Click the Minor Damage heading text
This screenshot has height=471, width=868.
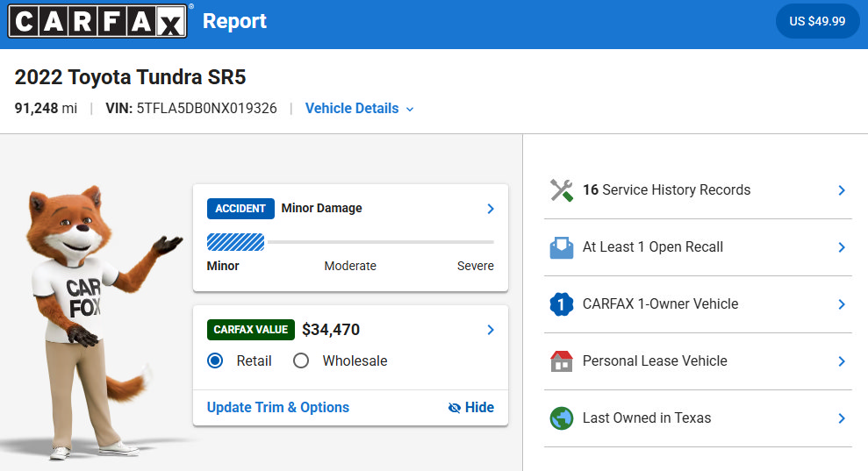[x=321, y=208]
